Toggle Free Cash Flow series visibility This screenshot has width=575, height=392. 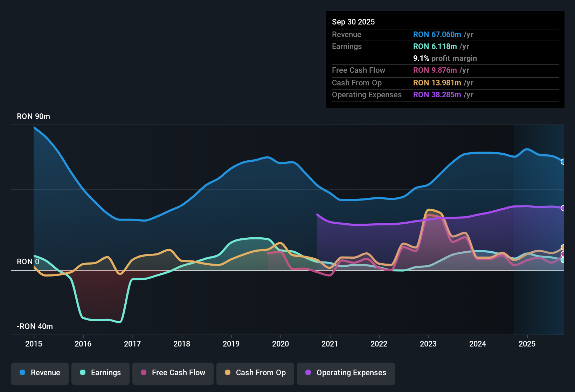(x=173, y=373)
